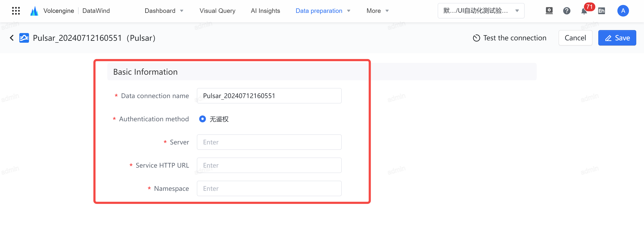Viewport: 644px width, 226px height.
Task: Open the user avatar A menu
Action: 623,11
